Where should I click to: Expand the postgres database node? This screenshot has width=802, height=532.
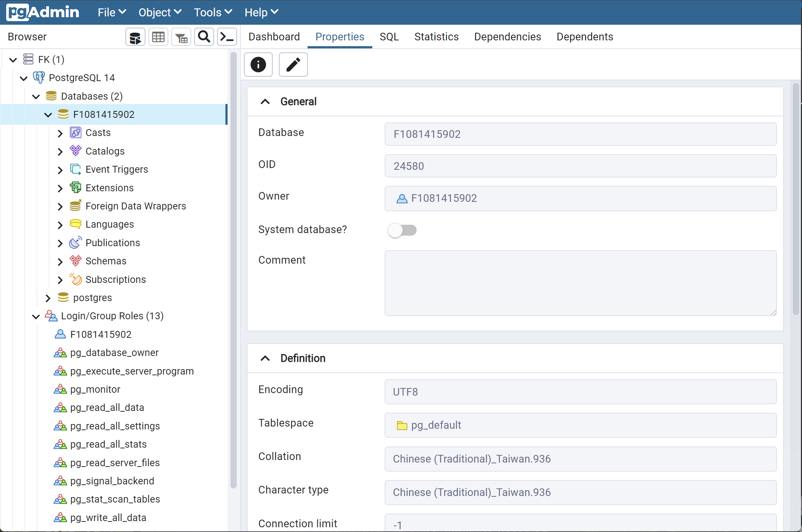click(48, 298)
